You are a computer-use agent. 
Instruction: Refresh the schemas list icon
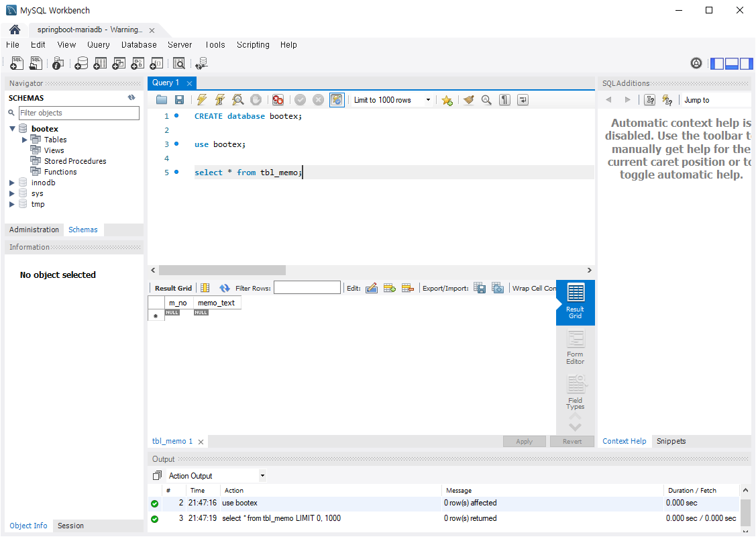coord(131,97)
